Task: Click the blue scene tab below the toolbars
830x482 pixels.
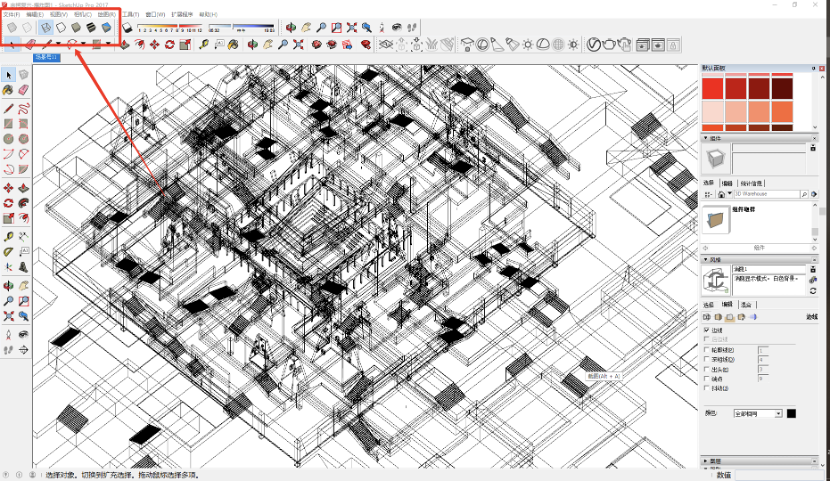Action: tap(47, 57)
